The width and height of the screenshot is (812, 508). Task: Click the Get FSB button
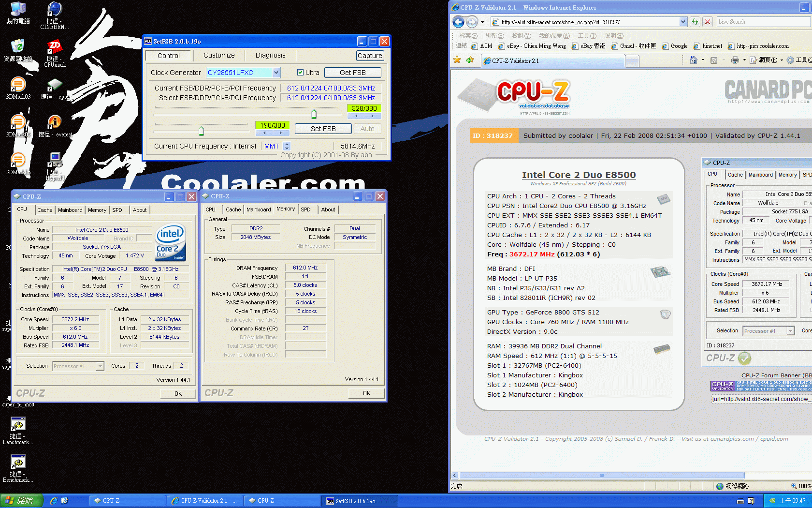[x=353, y=73]
